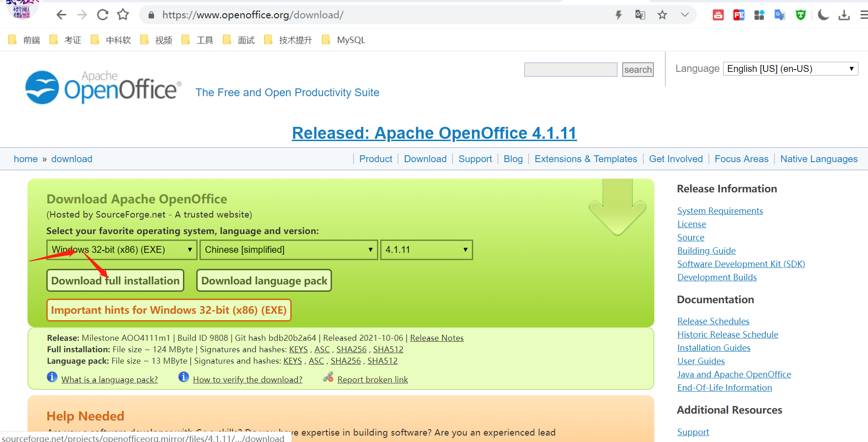Screen dimensions: 868x442
Task: Toggle night mode moon icon
Action: pos(824,15)
